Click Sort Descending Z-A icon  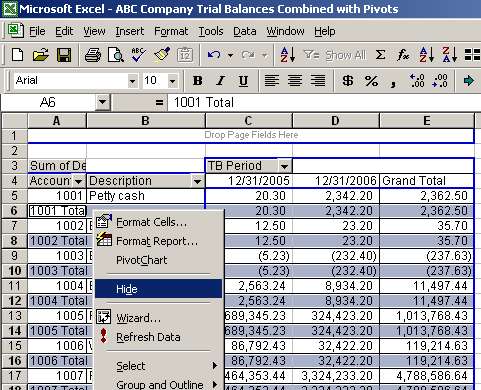click(x=449, y=55)
